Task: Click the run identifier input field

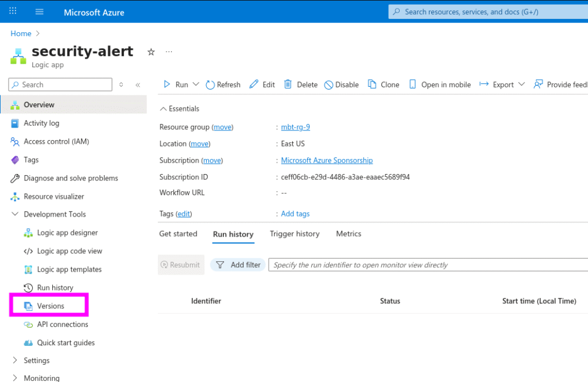Action: tap(425, 265)
